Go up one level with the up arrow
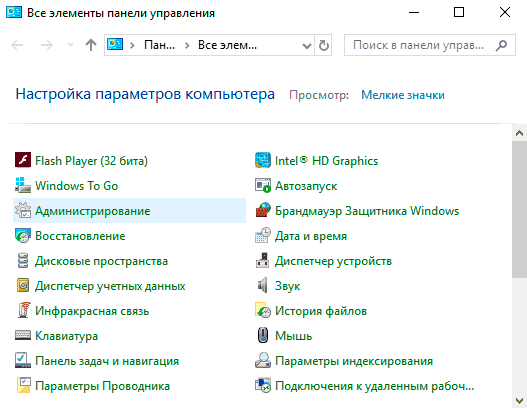The image size is (527, 408). pyautogui.click(x=91, y=45)
